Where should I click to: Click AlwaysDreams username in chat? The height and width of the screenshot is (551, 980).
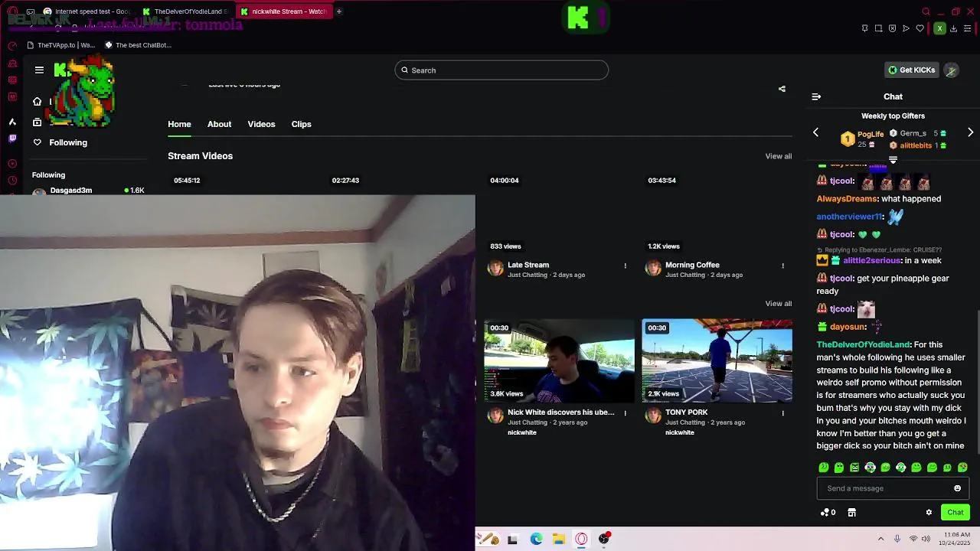point(847,199)
